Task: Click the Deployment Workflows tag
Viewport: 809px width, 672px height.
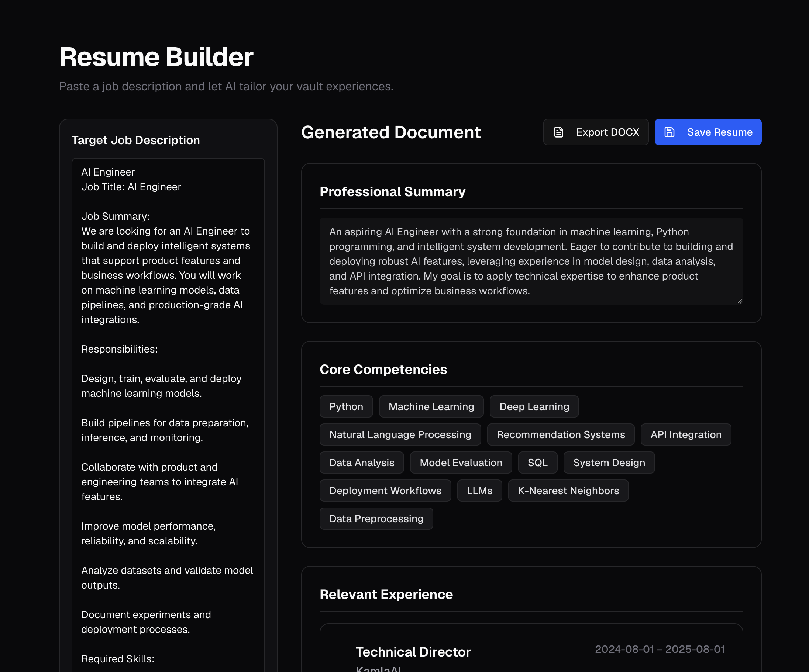Action: pos(385,491)
